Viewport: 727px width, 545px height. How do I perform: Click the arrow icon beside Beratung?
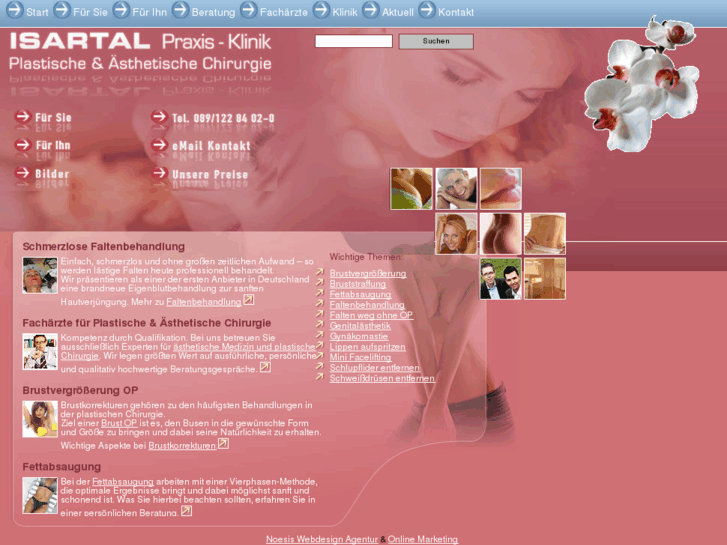coord(180,10)
